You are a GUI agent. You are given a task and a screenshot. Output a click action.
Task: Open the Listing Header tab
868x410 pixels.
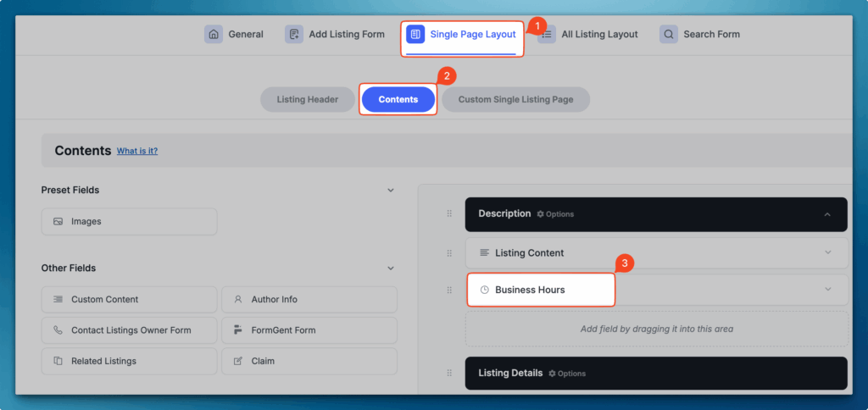coord(307,100)
